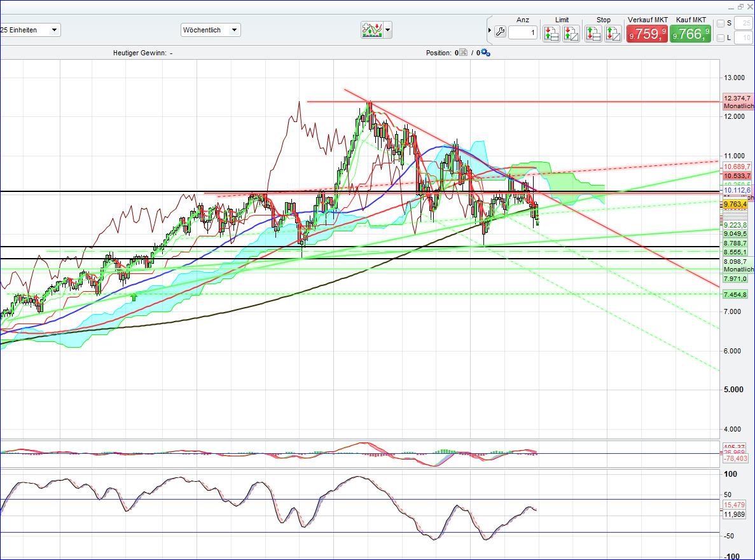Open the 25 Einheiten dropdown
This screenshot has width=755, height=560.
click(x=29, y=30)
